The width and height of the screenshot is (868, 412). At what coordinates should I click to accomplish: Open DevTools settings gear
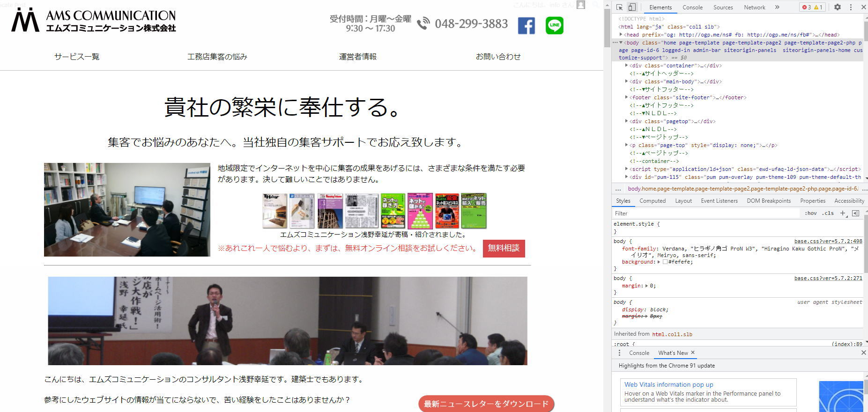click(x=838, y=7)
